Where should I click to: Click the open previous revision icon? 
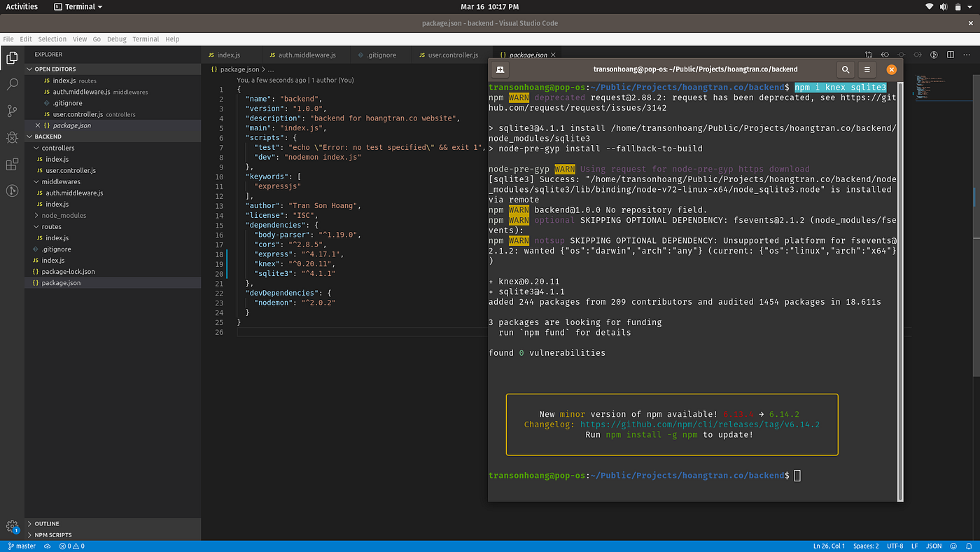pos(885,55)
